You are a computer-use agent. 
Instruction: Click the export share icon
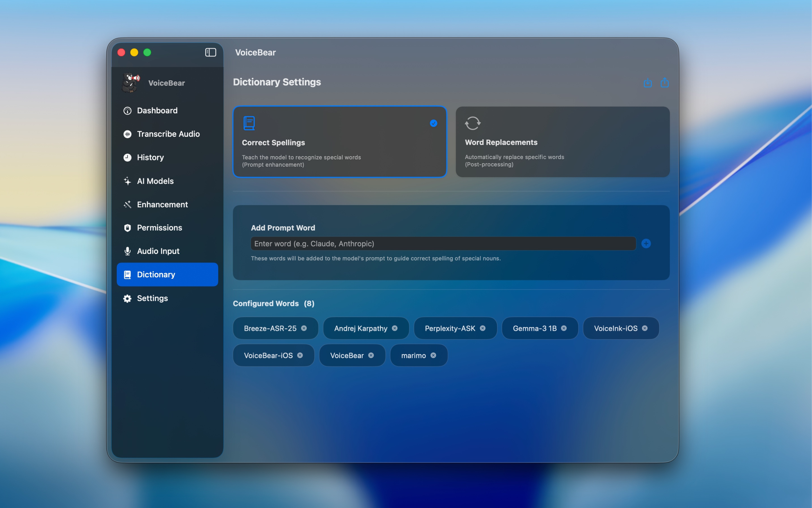click(665, 82)
